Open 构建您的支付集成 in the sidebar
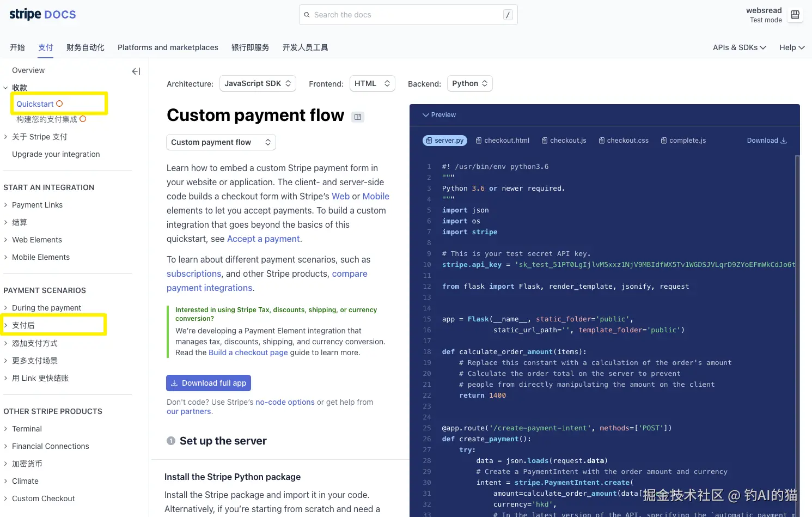812x517 pixels. pos(47,119)
